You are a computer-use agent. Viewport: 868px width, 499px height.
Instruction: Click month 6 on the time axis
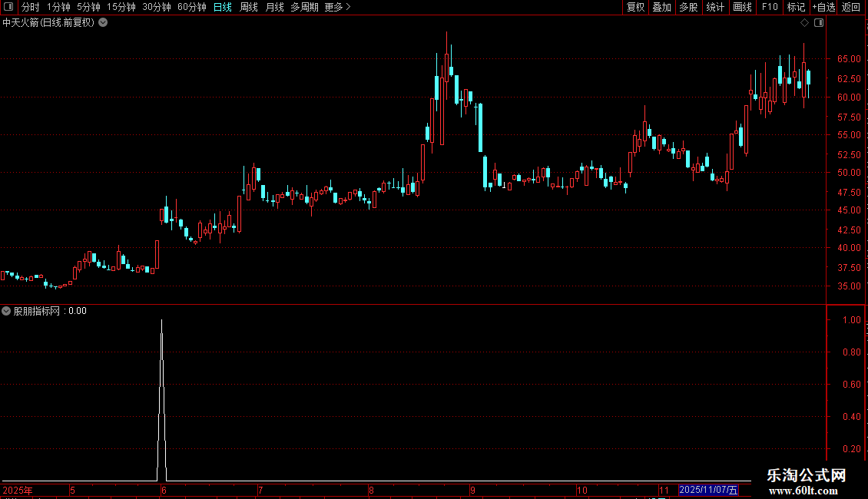(x=164, y=490)
